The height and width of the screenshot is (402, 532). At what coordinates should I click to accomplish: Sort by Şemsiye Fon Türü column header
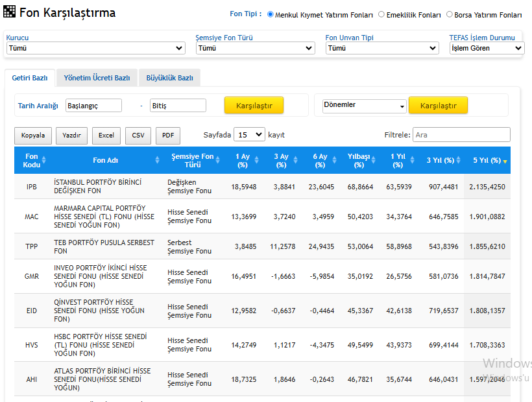[x=192, y=160]
